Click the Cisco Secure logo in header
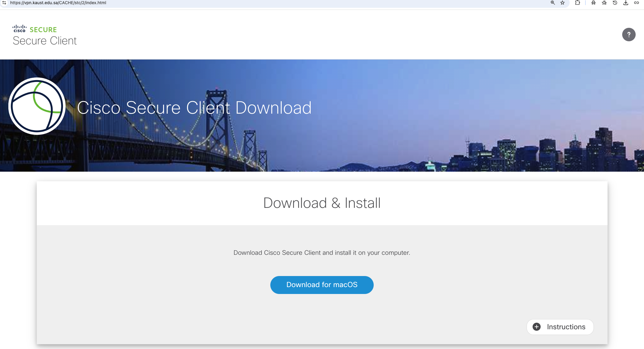Image resolution: width=644 pixels, height=349 pixels. 35,29
